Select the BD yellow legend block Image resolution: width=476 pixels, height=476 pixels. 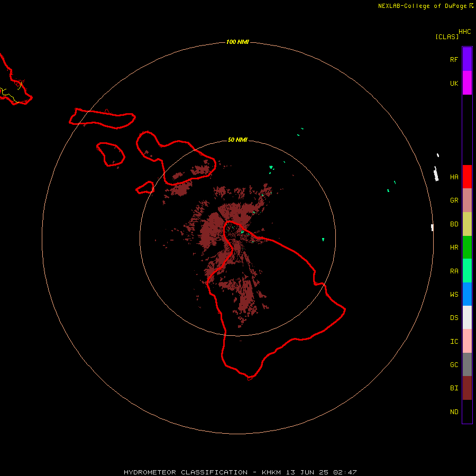(467, 224)
